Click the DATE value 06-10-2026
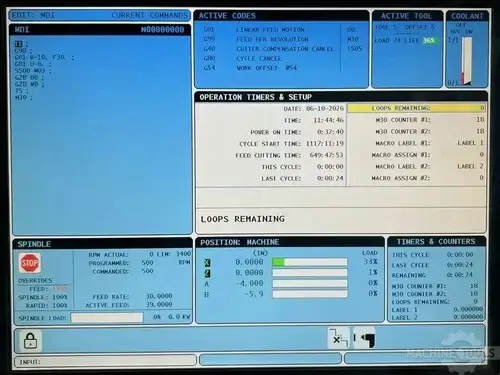 (325, 108)
